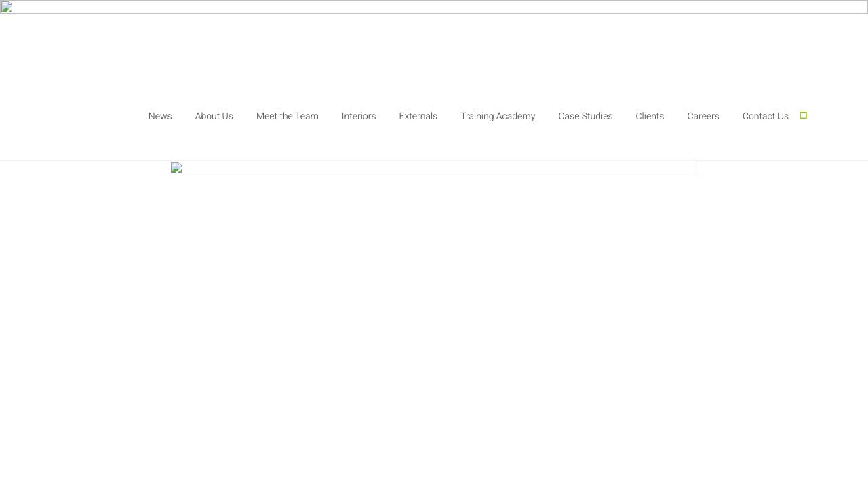868x488 pixels.
Task: Click the Interiors navigation link
Action: click(x=359, y=116)
